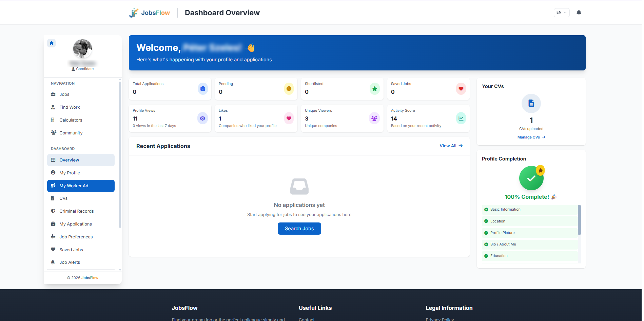
Task: Click the Criminal Records shield icon
Action: tap(53, 211)
